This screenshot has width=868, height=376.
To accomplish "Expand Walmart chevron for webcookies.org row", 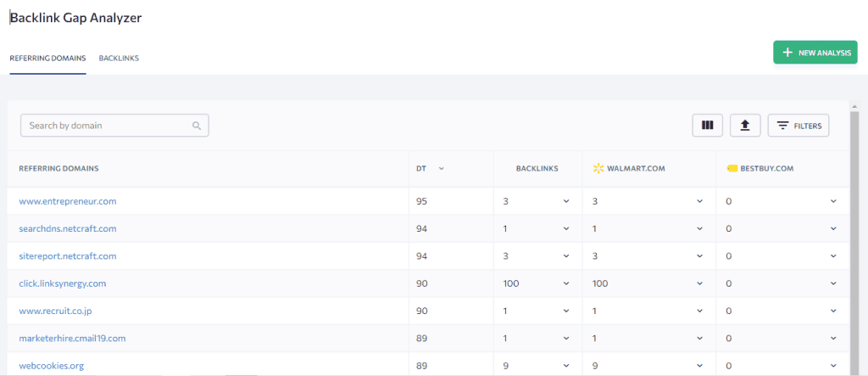I will 699,366.
